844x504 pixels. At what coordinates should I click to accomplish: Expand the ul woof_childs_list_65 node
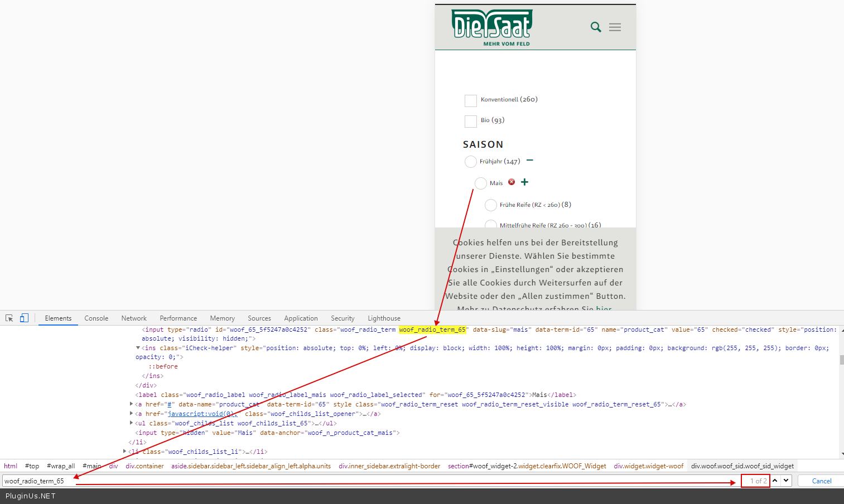pos(132,423)
